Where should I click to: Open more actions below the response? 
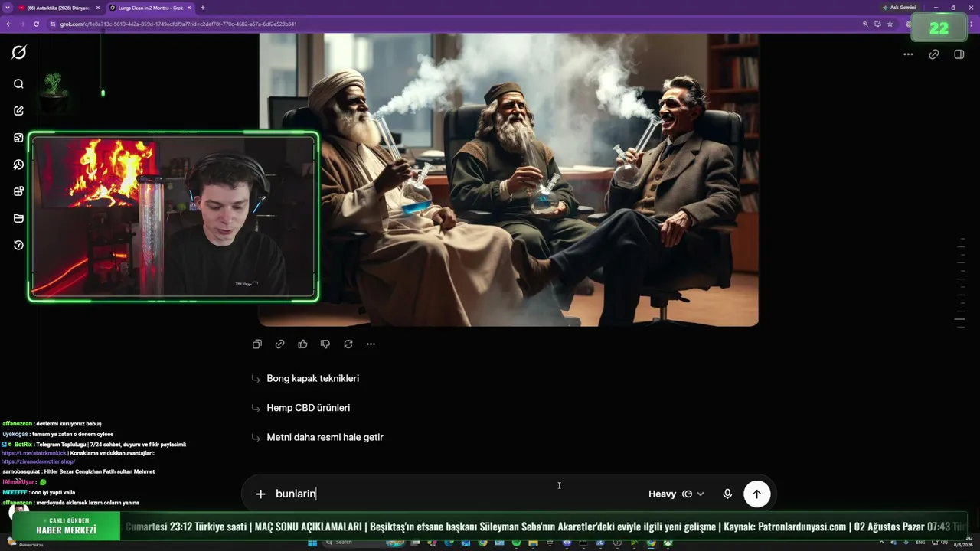pyautogui.click(x=371, y=344)
